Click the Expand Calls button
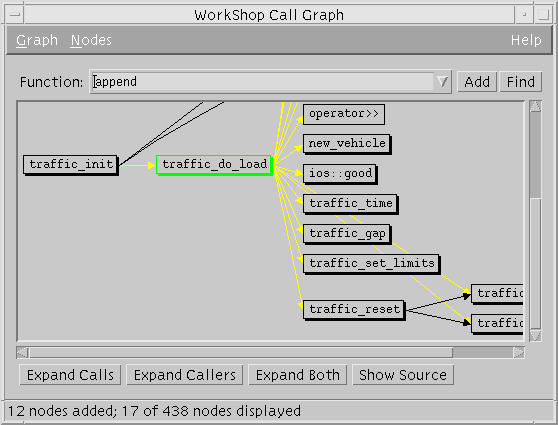 70,375
